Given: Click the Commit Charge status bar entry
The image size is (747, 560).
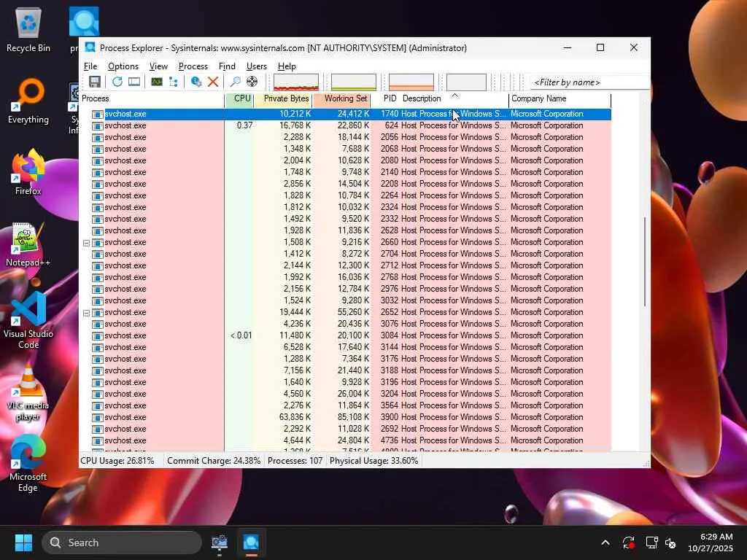Looking at the screenshot, I should 214,461.
